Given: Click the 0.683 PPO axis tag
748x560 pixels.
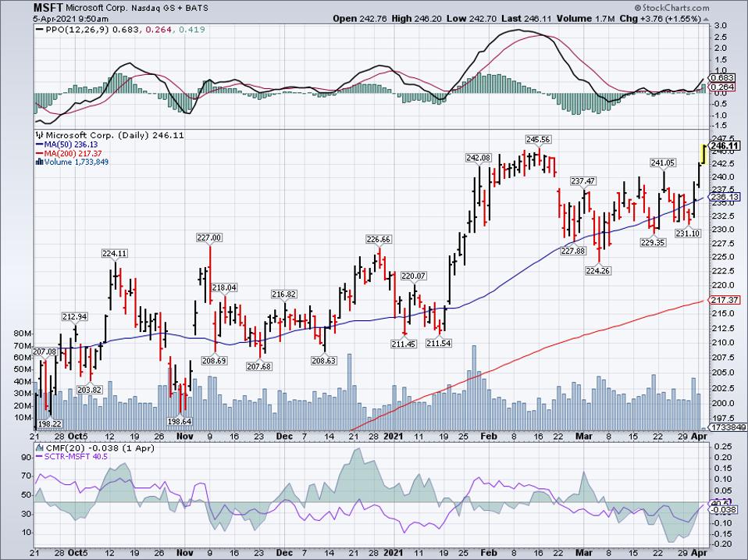Looking at the screenshot, I should coord(721,78).
